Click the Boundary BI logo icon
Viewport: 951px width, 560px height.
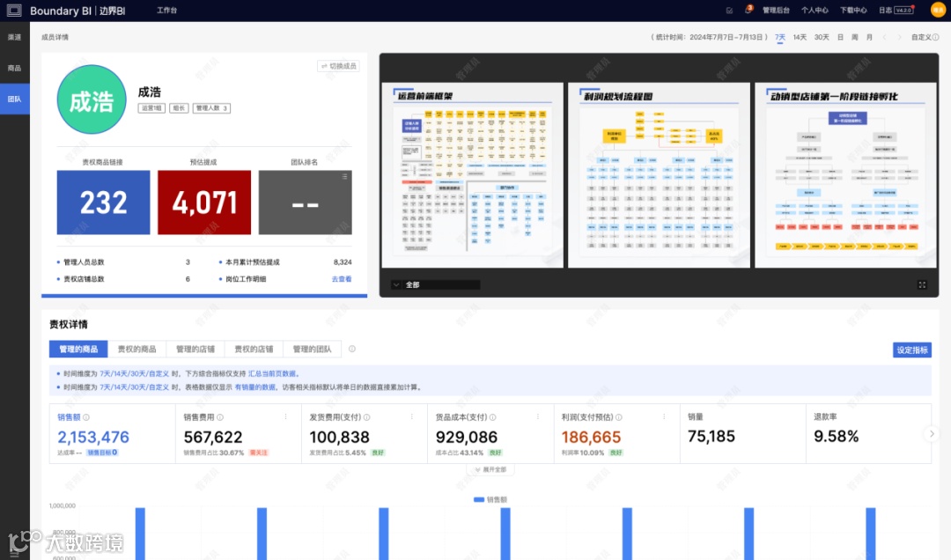click(14, 11)
